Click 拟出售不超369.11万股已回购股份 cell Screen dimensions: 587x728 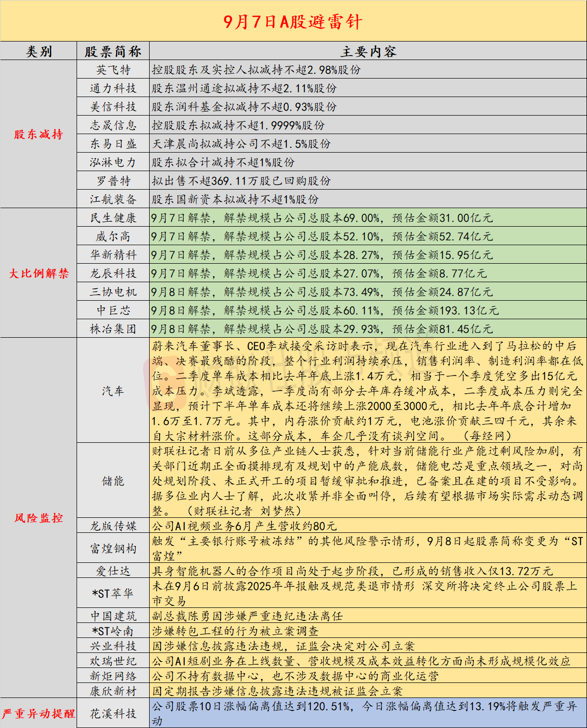click(368, 181)
